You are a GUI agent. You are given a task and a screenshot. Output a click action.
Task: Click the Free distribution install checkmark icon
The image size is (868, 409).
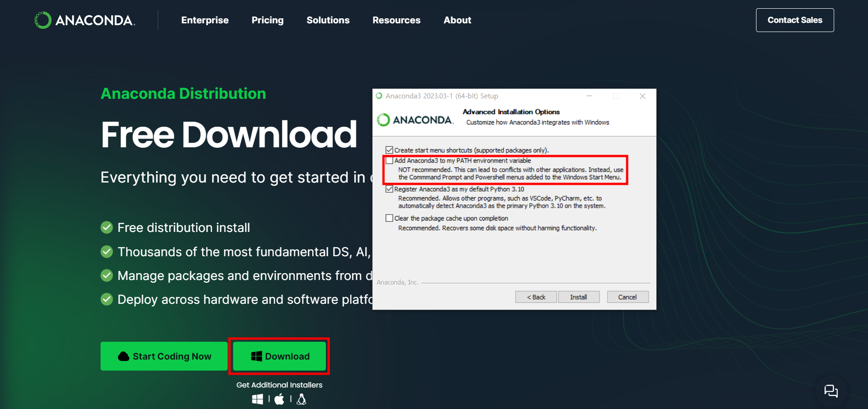tap(107, 227)
